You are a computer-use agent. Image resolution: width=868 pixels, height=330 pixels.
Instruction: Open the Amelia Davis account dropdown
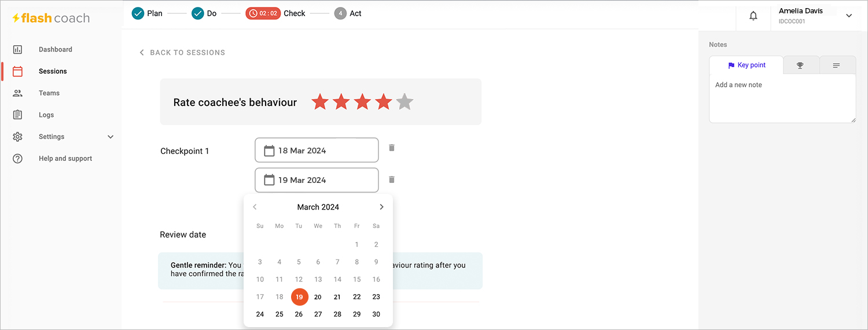coord(849,16)
